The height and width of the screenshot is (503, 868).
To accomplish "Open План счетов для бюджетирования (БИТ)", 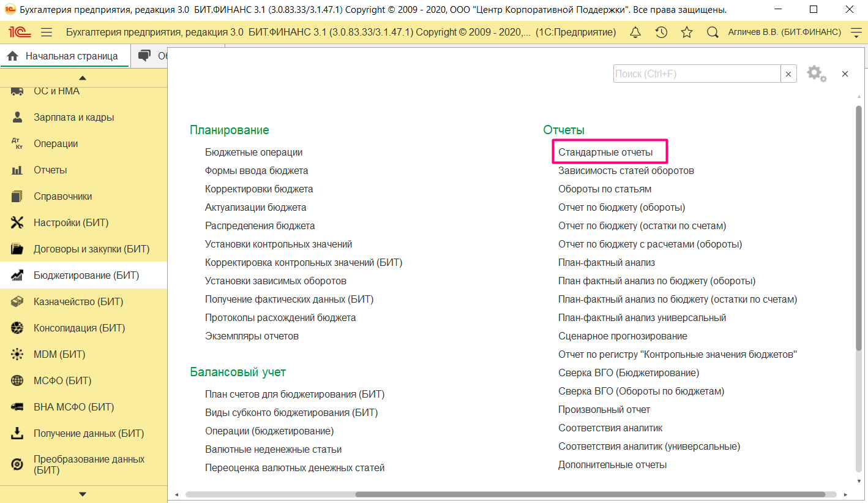I will coord(295,394).
